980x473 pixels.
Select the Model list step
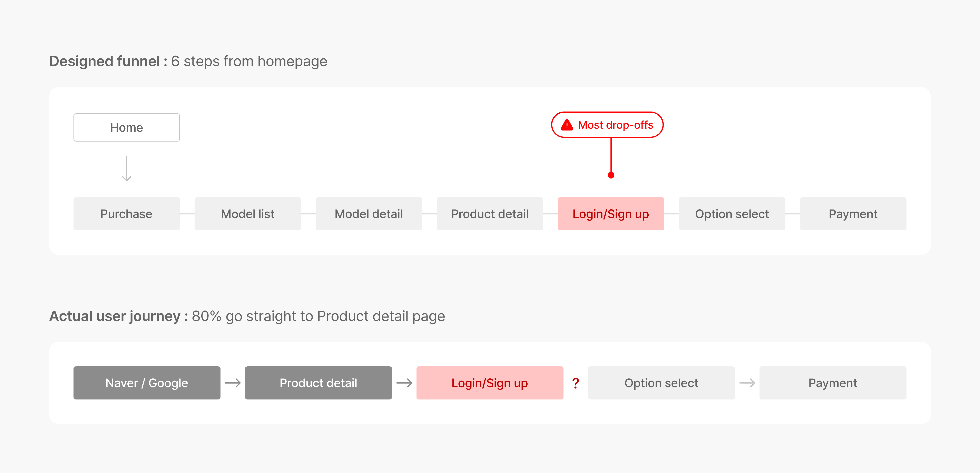[x=248, y=214]
